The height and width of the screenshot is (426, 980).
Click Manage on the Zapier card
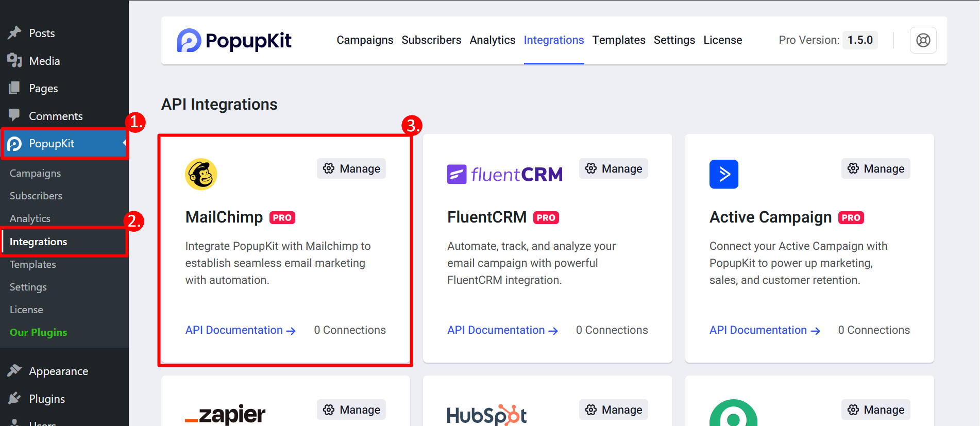coord(351,410)
